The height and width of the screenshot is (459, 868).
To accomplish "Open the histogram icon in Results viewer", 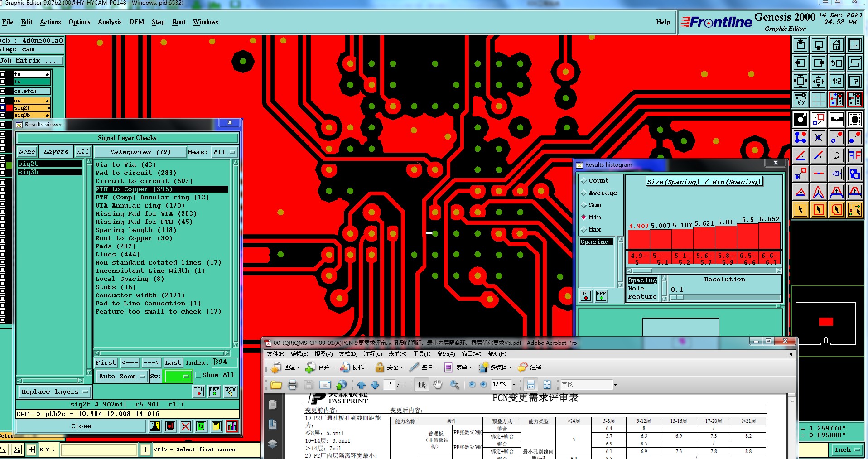I will (x=232, y=426).
